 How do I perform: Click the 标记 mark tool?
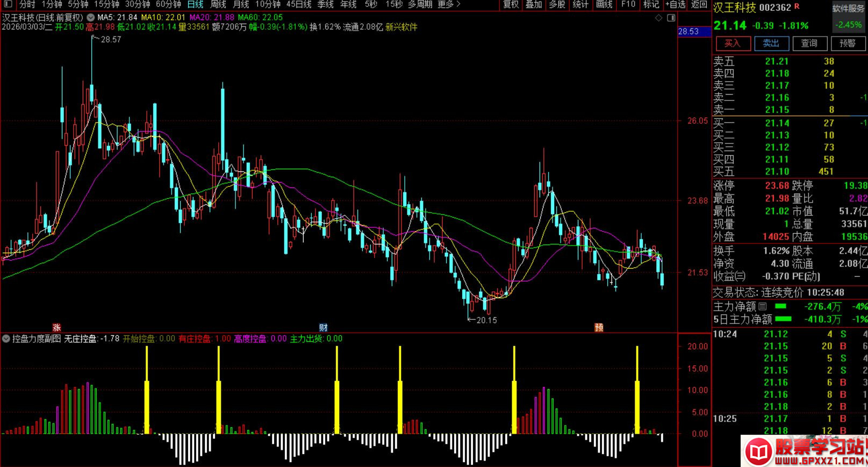[651, 4]
